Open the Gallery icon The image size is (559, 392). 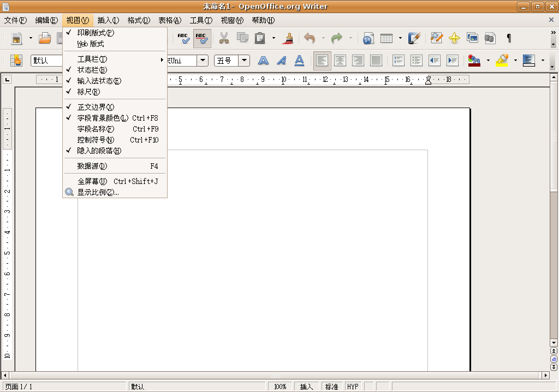click(x=472, y=38)
